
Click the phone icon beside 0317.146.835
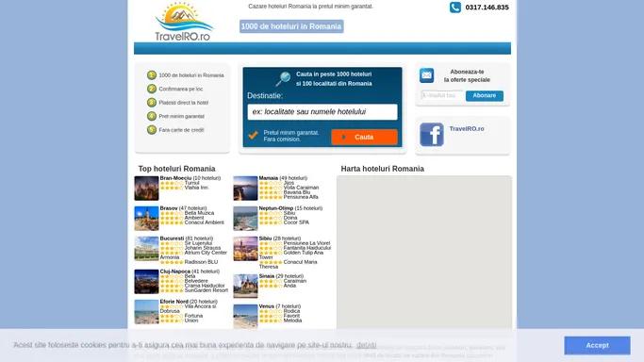coord(455,8)
